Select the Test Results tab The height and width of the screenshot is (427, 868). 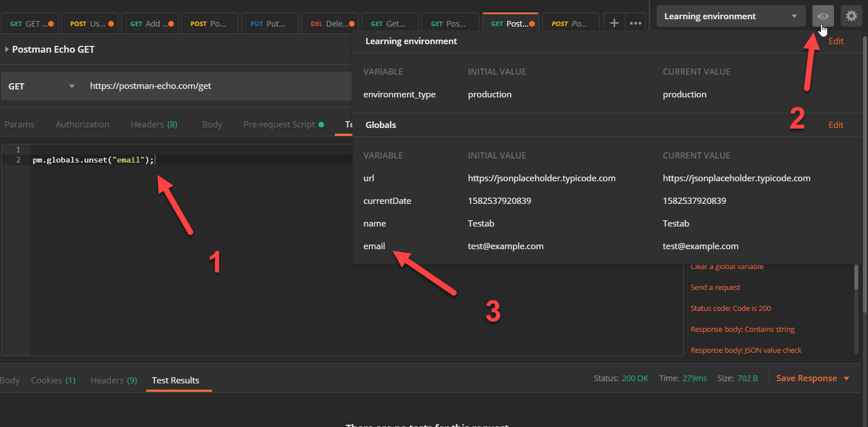[x=176, y=380]
